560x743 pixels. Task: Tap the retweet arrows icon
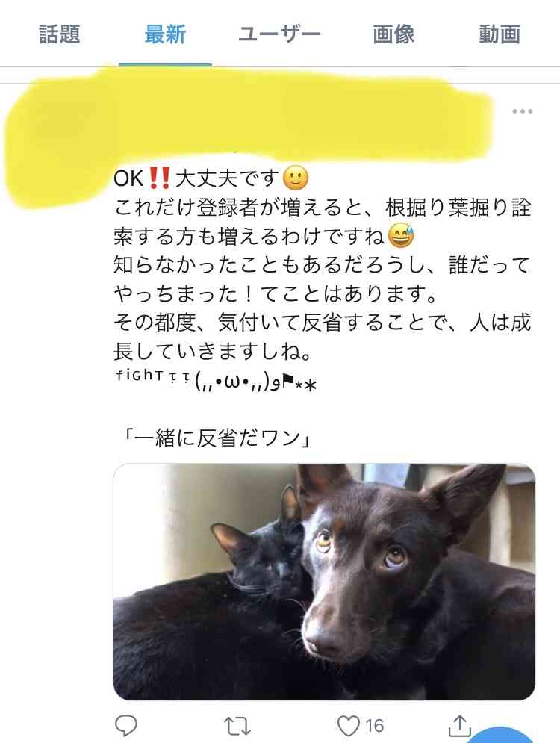click(237, 726)
